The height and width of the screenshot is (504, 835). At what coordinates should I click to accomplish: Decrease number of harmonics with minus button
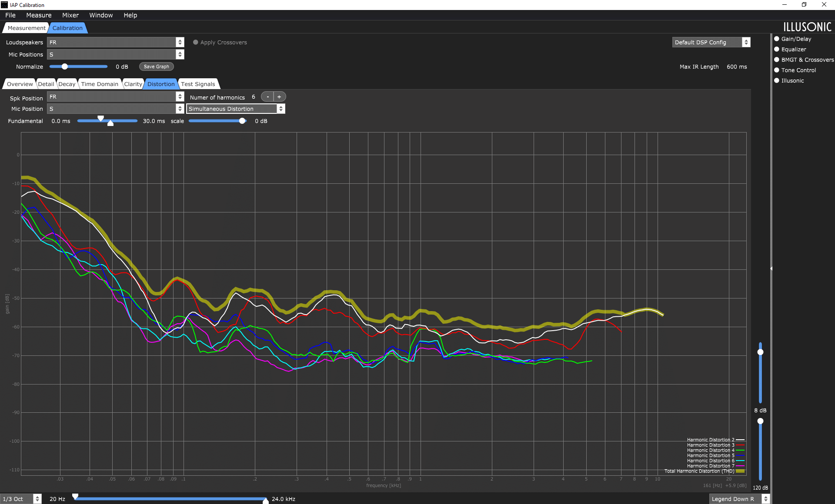267,97
